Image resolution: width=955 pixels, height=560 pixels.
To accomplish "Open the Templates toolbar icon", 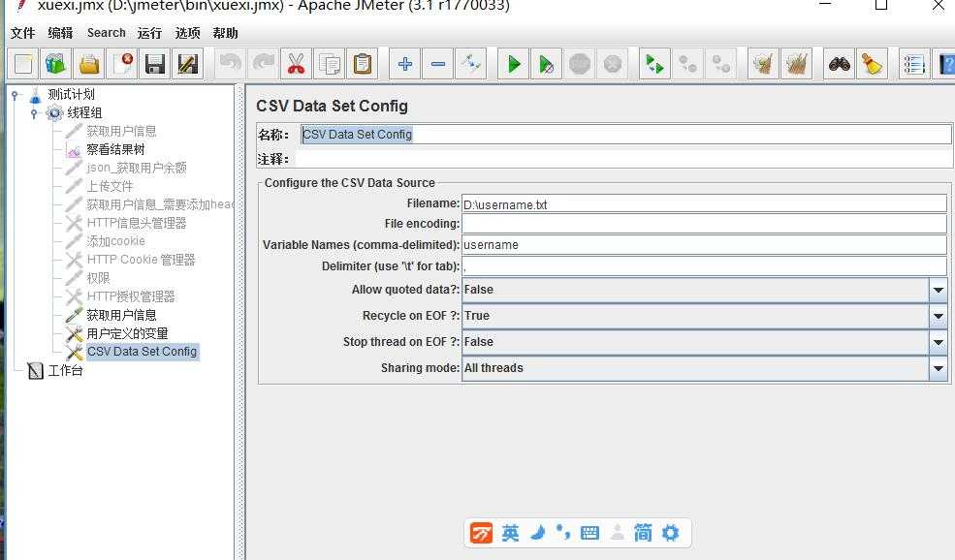I will 56,64.
